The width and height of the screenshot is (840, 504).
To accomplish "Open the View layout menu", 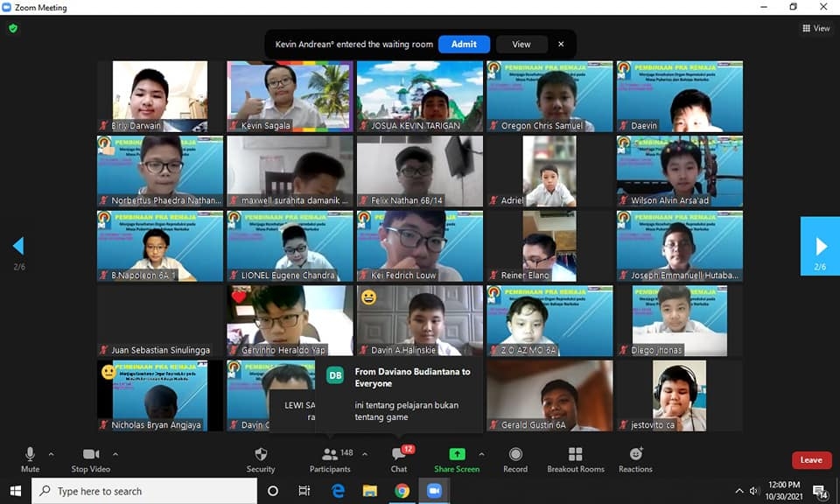I will (816, 28).
